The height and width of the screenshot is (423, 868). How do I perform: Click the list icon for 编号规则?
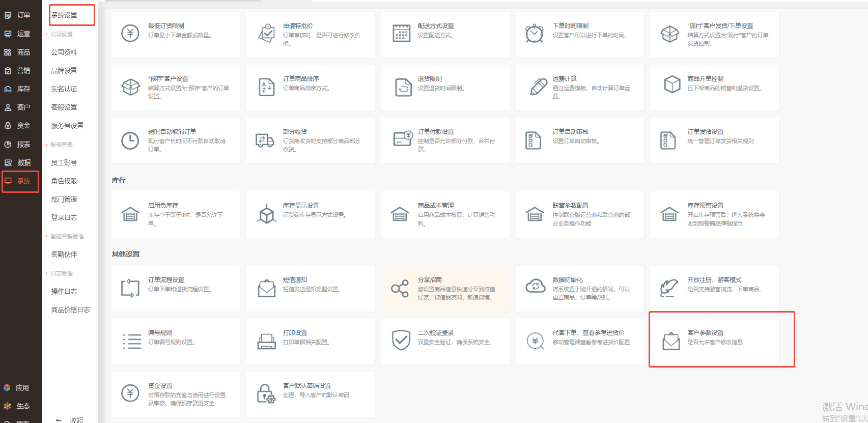tap(132, 341)
